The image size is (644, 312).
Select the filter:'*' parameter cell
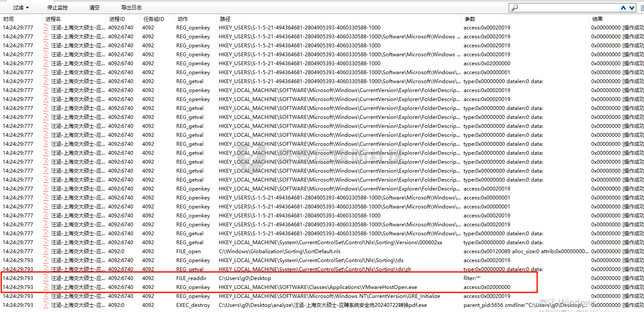coord(472,278)
